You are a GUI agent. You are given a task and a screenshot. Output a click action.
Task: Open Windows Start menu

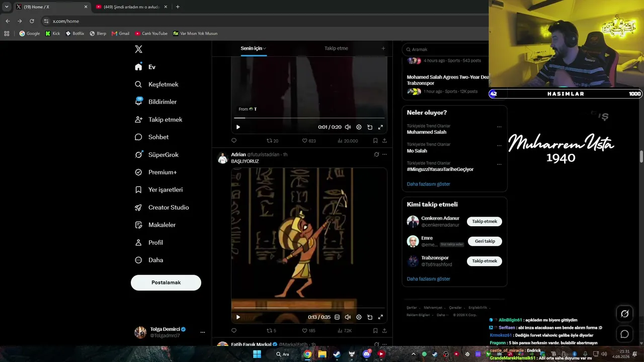(x=257, y=354)
